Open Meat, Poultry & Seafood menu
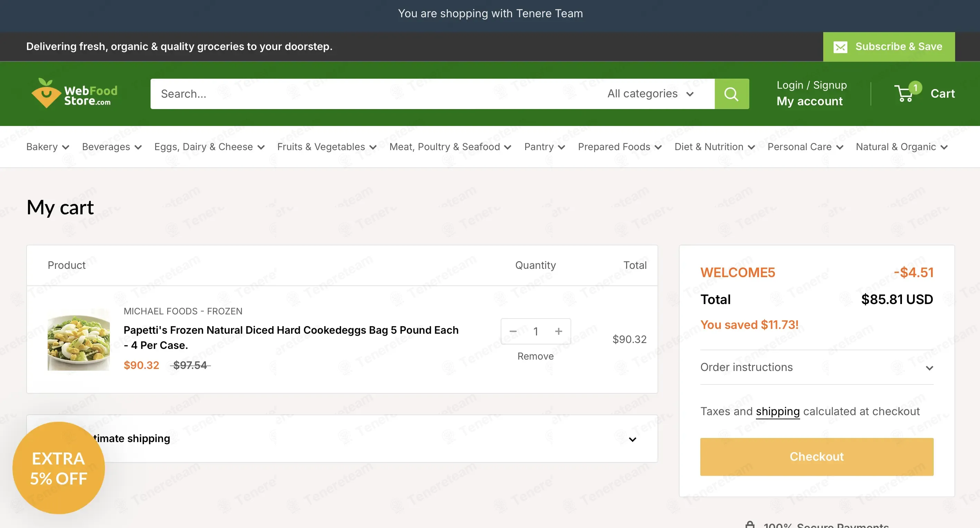Viewport: 980px width, 528px height. click(x=450, y=147)
